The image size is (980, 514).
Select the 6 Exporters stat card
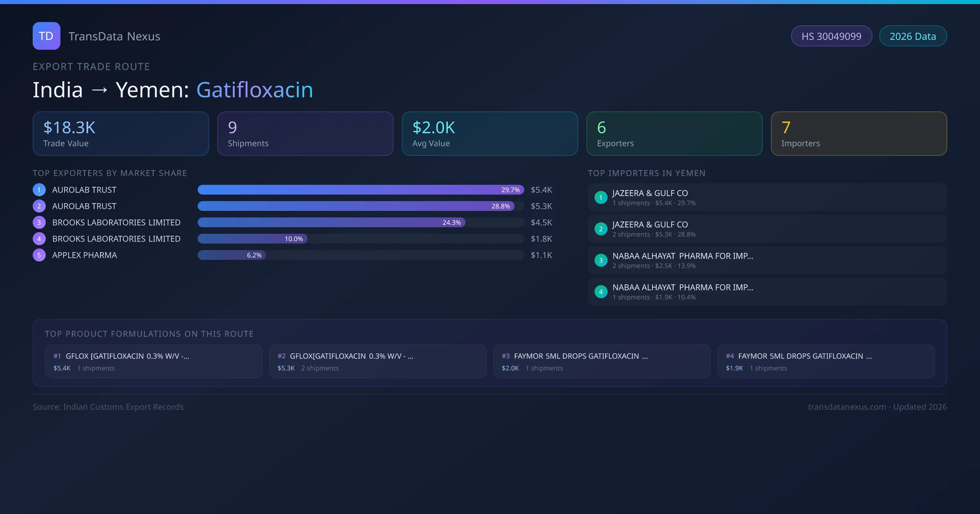[674, 134]
